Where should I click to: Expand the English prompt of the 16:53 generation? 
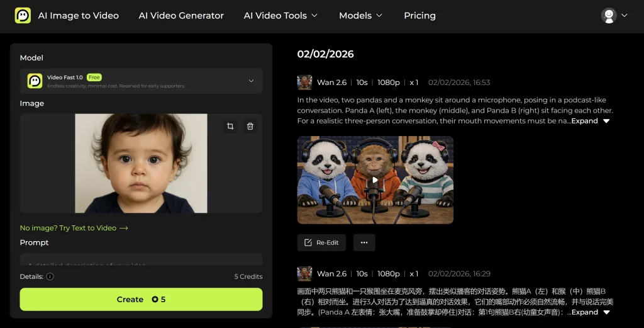[x=590, y=121]
